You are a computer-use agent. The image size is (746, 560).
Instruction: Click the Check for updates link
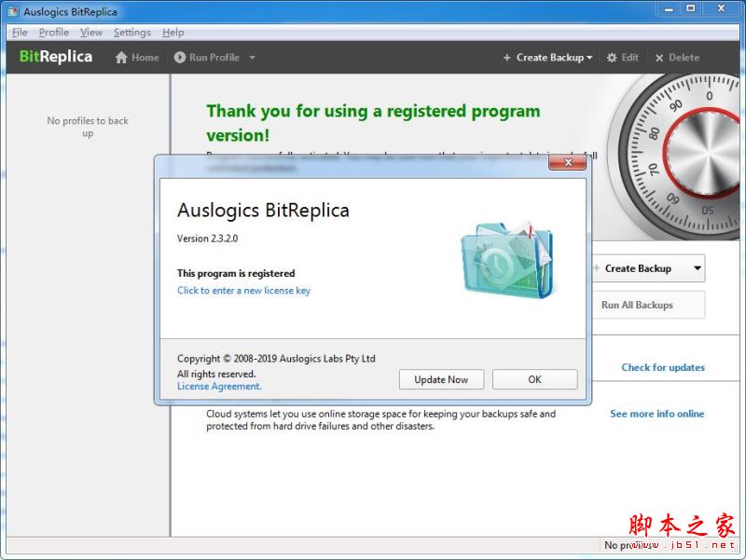[x=663, y=367]
